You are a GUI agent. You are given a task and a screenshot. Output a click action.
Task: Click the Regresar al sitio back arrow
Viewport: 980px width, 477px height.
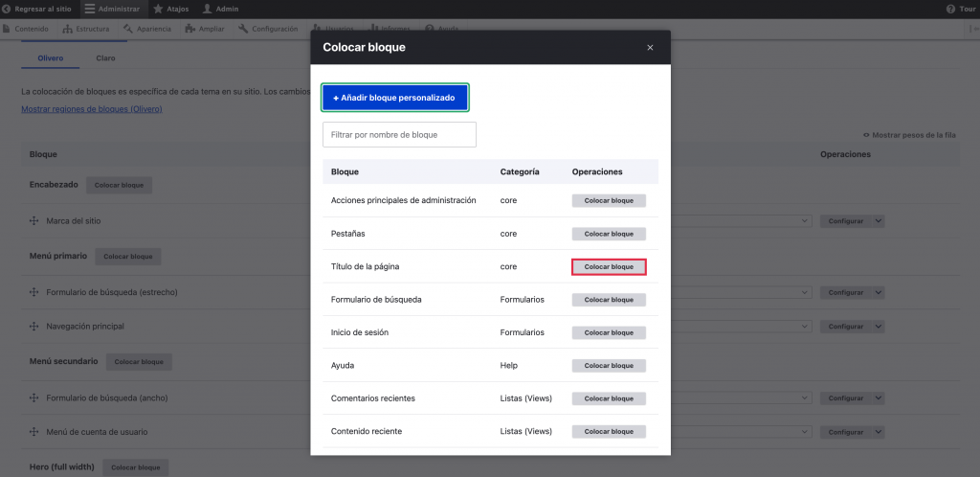tap(8, 9)
